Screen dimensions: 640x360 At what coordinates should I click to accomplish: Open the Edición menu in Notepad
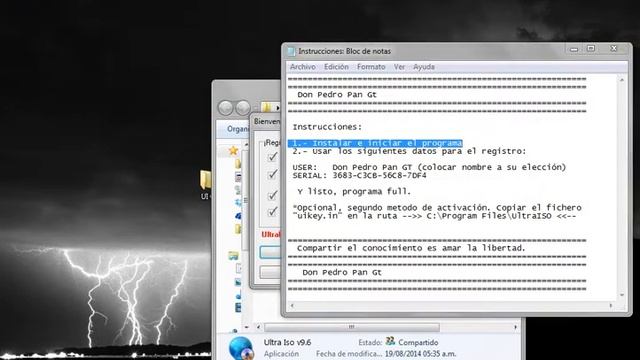(x=336, y=67)
